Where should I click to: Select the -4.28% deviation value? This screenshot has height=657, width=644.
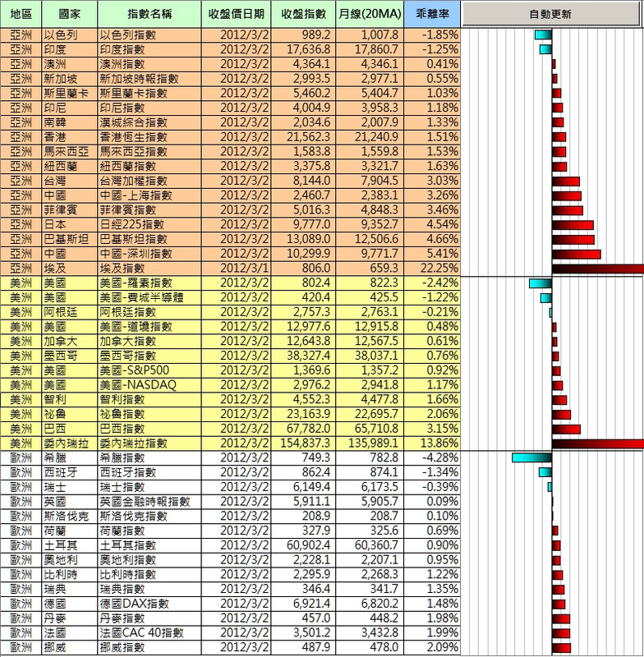(x=432, y=457)
